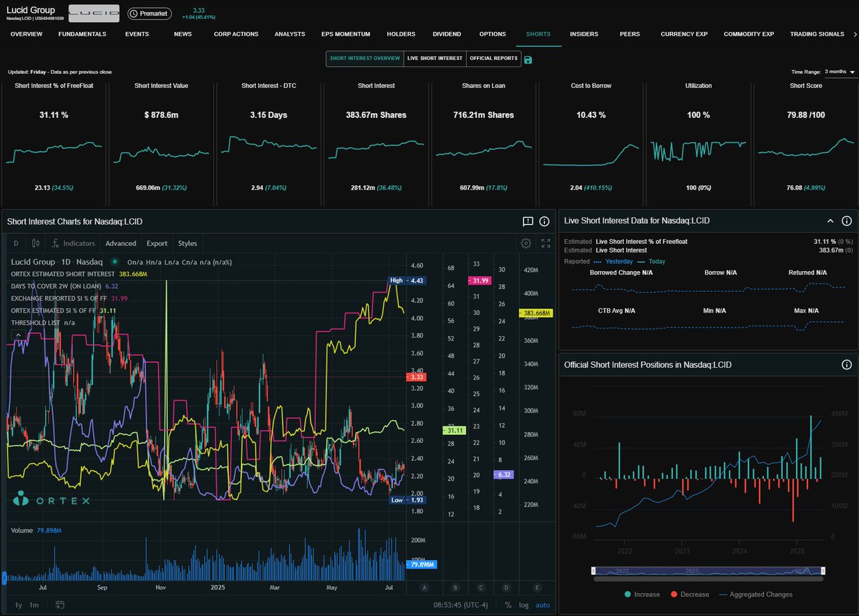Switch to the Fundamentals tab
859x616 pixels.
point(82,34)
